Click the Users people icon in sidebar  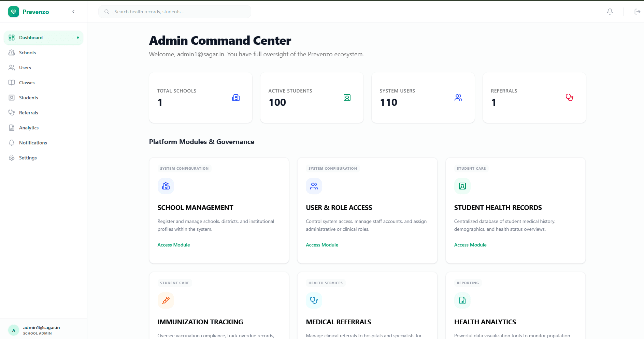pyautogui.click(x=12, y=68)
